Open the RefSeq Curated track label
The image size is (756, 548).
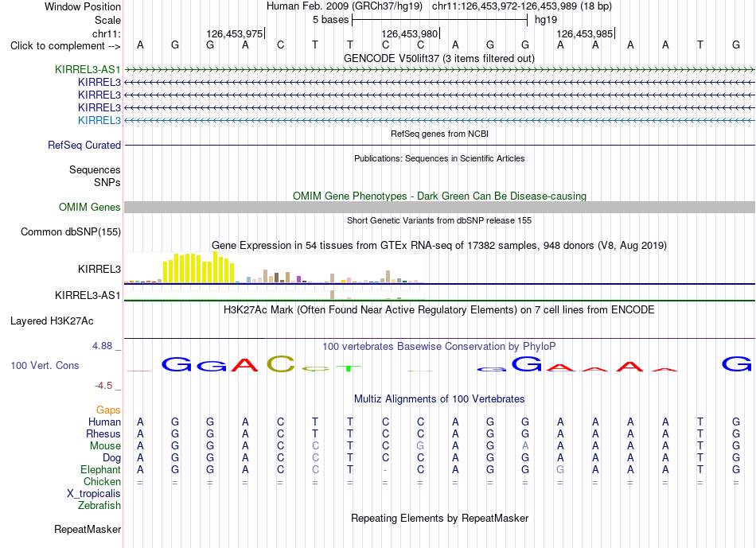84,145
